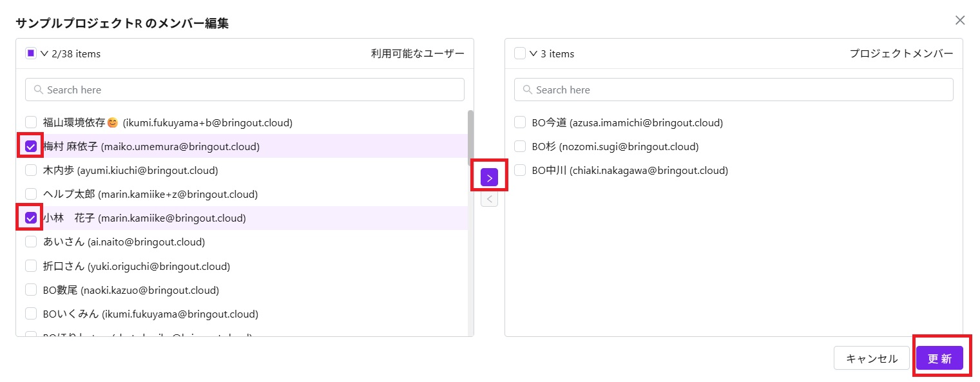Click row text ayumi.kiuchi@bringout.cloud

pyautogui.click(x=148, y=170)
